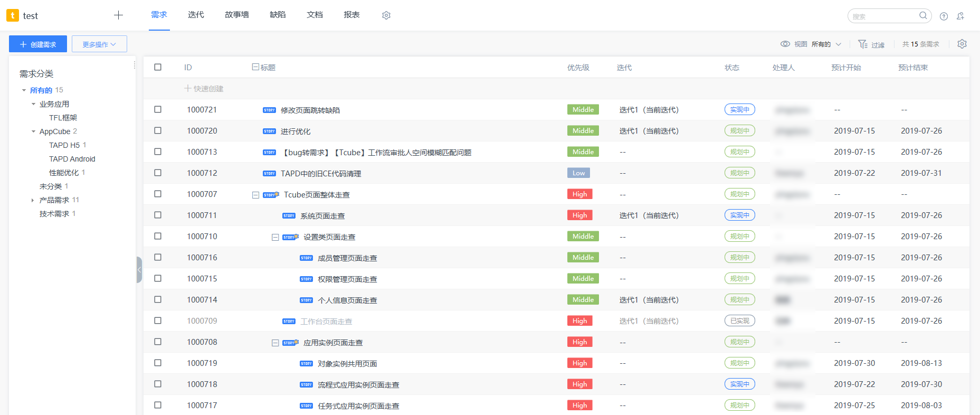This screenshot has height=415, width=980.
Task: Toggle the select-all checkbox in table header
Action: coord(158,67)
